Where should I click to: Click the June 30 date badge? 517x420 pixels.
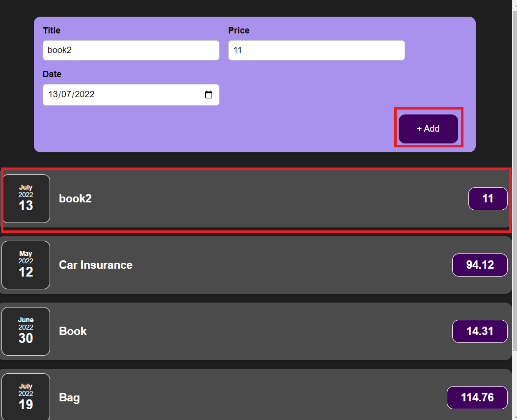(26, 331)
